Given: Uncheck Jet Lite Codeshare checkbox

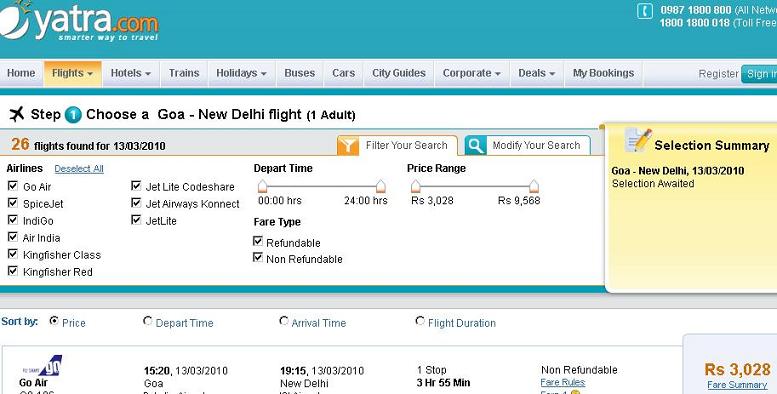Looking at the screenshot, I should pyautogui.click(x=136, y=186).
